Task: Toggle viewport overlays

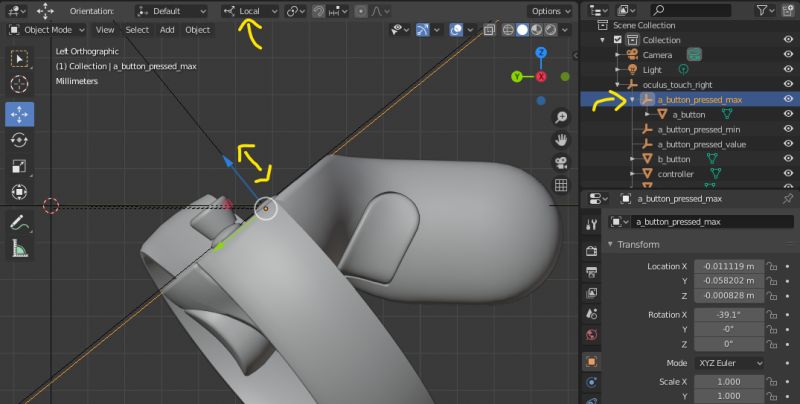Action: point(456,30)
